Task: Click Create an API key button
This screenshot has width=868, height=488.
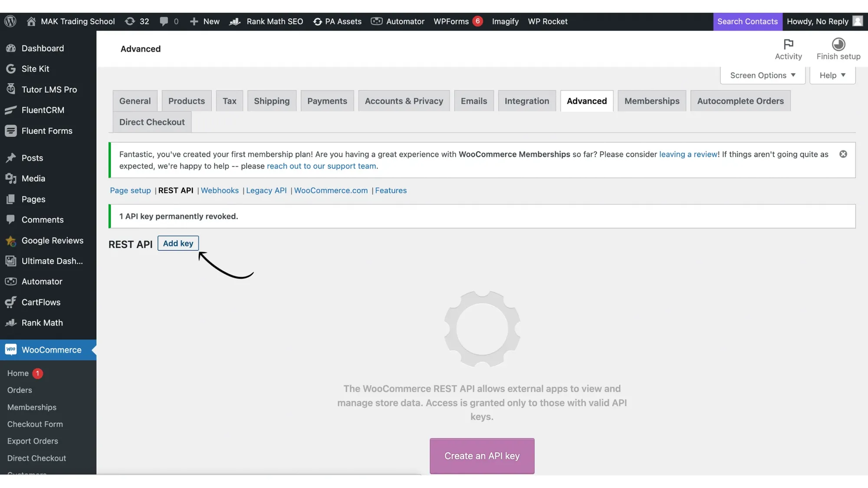Action: (482, 456)
